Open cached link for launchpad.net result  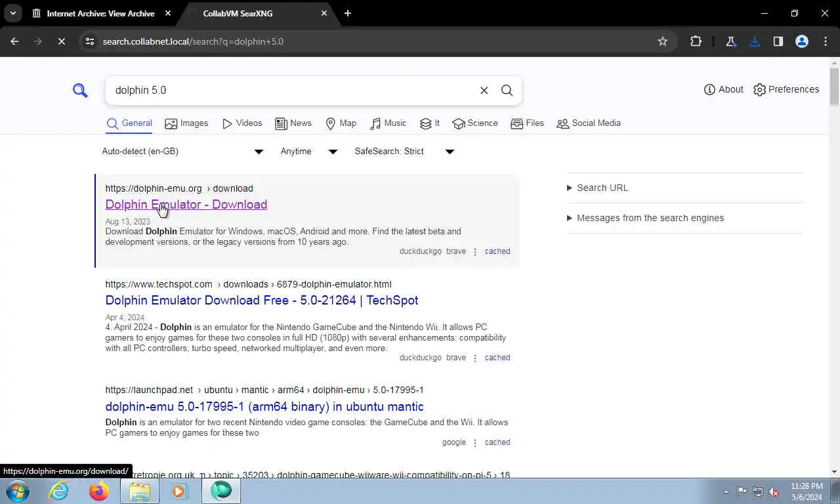coord(497,442)
